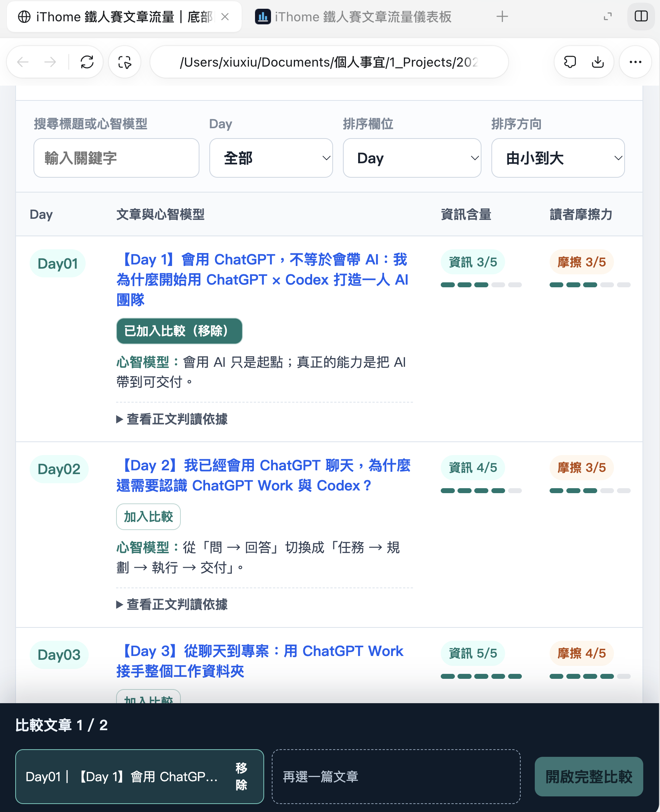Click the browser back arrow

pyautogui.click(x=23, y=62)
